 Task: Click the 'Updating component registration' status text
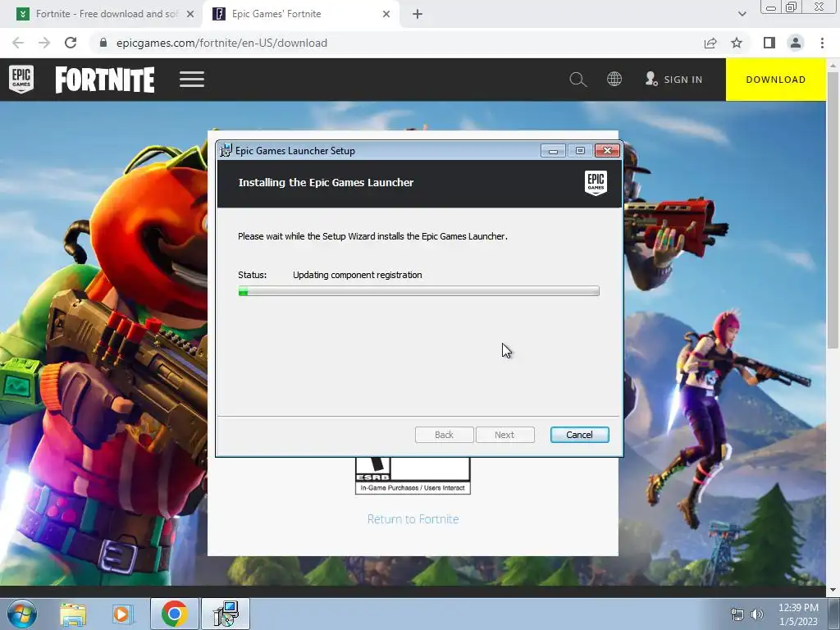[358, 275]
